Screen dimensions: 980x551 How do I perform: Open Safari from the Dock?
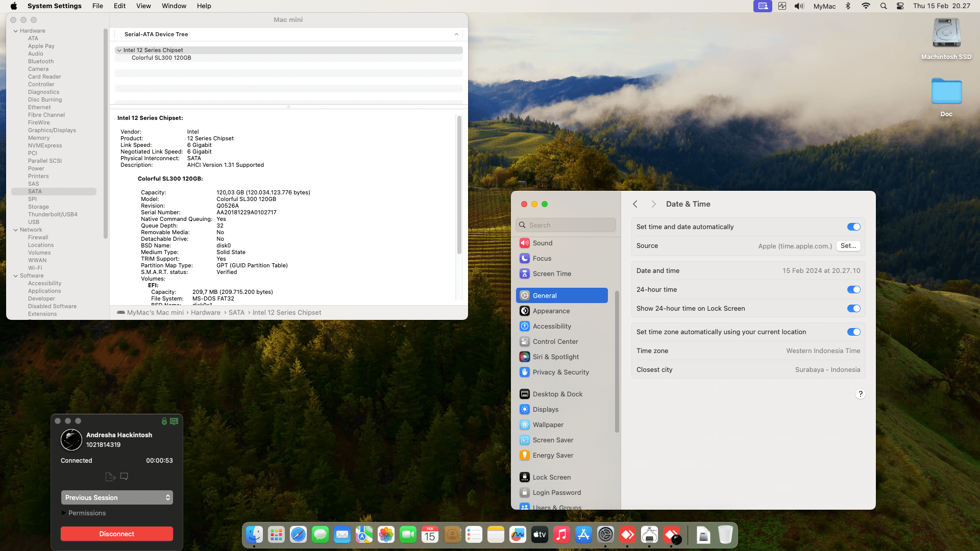point(298,535)
